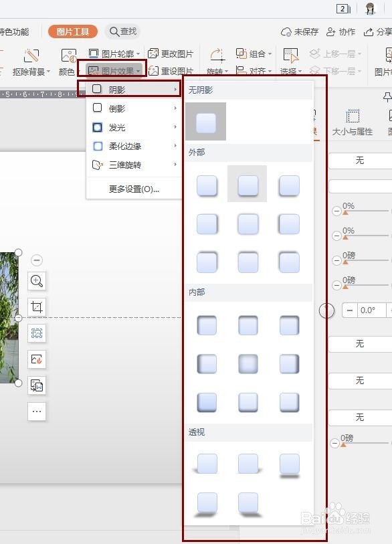The height and width of the screenshot is (544, 392).
Task: Select the 阴影 shadow menu item
Action: [134, 90]
